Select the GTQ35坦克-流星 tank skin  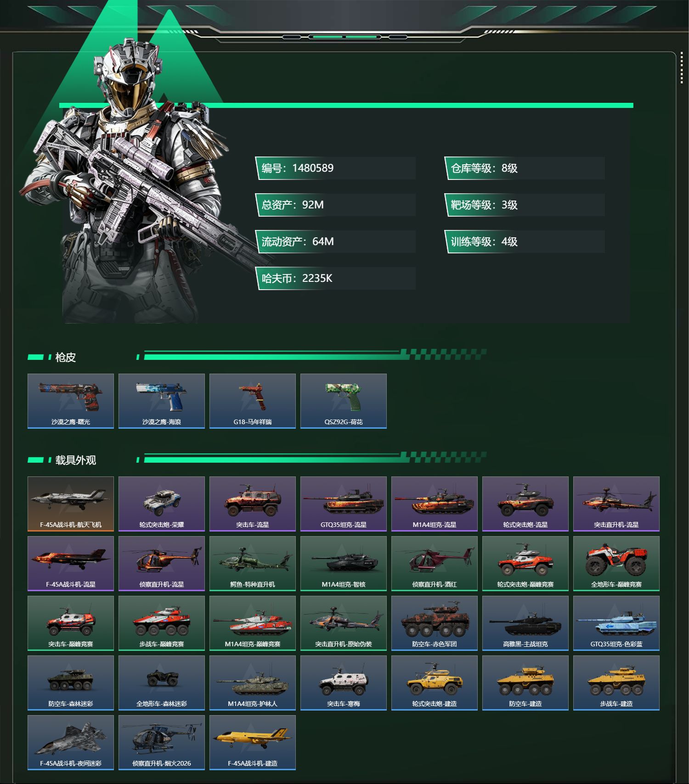click(x=344, y=504)
